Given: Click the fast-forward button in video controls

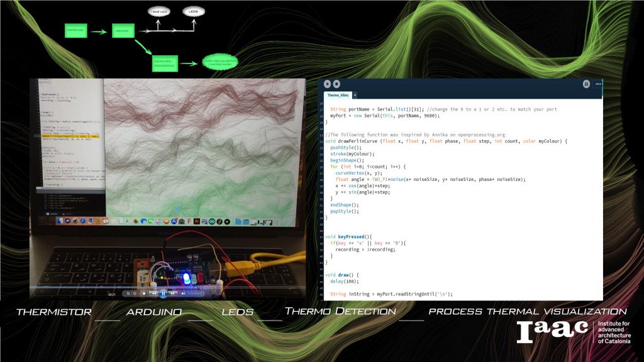Looking at the screenshot, I should pos(174,293).
